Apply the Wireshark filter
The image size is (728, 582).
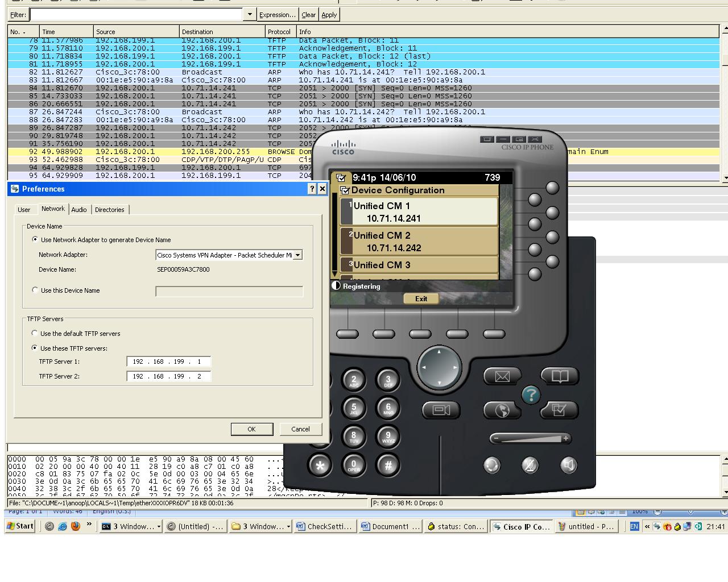(329, 15)
